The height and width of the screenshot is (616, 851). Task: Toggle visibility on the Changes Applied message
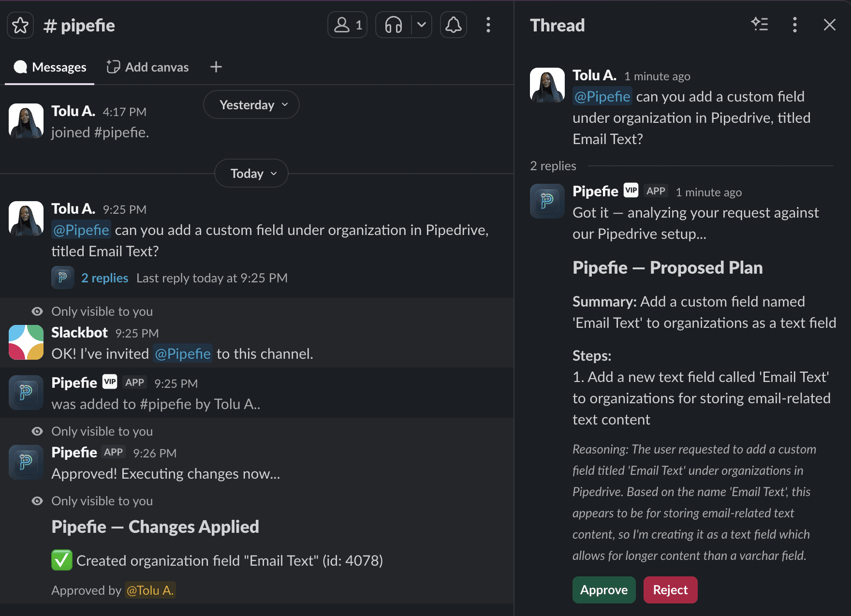[37, 500]
